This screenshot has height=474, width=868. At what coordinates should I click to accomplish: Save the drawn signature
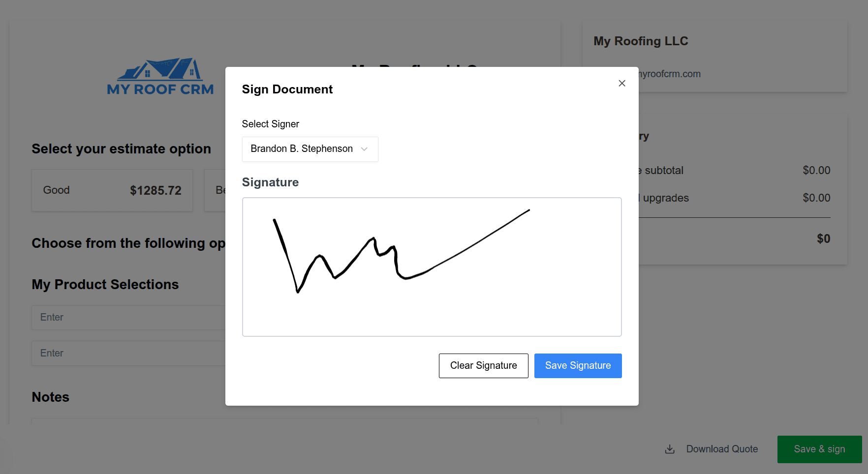578,365
